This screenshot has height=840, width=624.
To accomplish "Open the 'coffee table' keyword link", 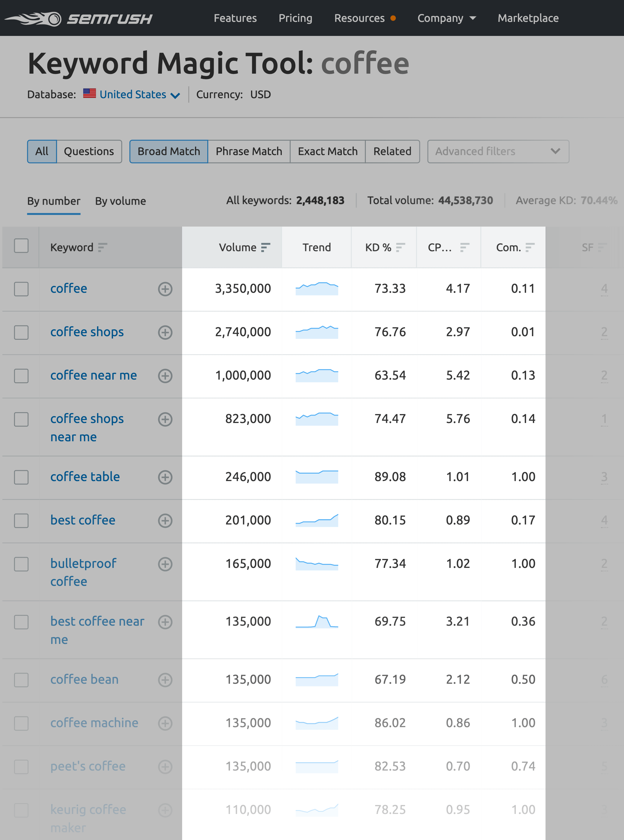I will [x=85, y=477].
